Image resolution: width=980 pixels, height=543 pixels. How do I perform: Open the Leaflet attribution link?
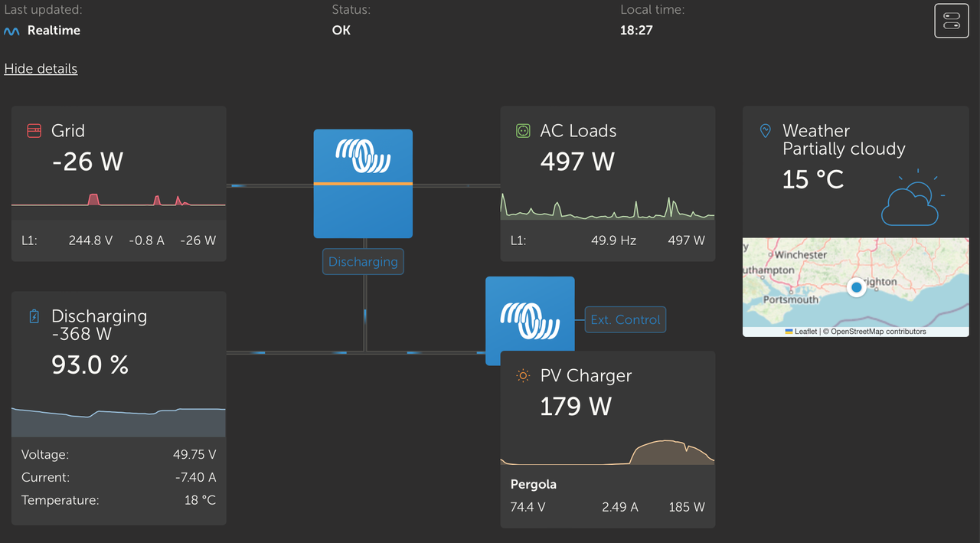[801, 332]
